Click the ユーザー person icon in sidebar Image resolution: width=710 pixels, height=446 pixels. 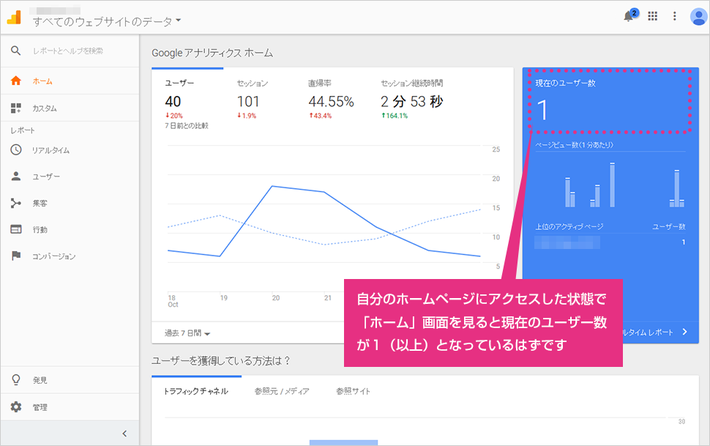pos(16,176)
